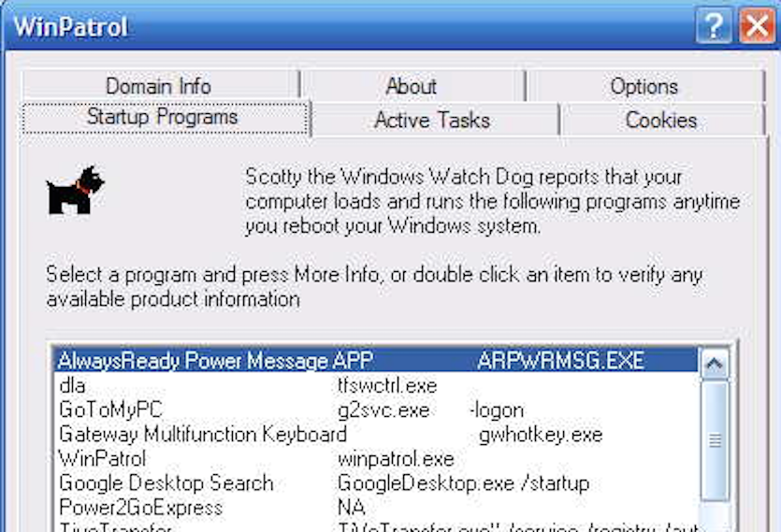This screenshot has height=532, width=781.
Task: Click the help question mark button
Action: 715,26
